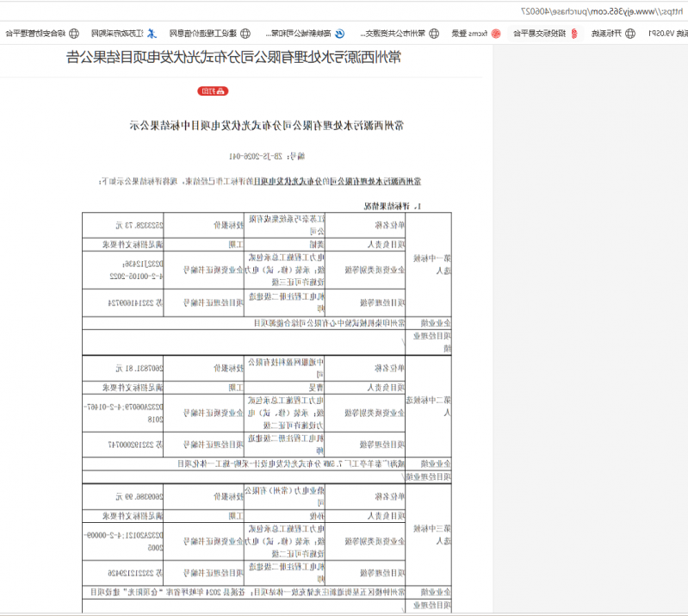Image resolution: width=688 pixels, height=616 pixels.
Task: Click the project leader name 龚韬
Action: pyautogui.click(x=317, y=245)
